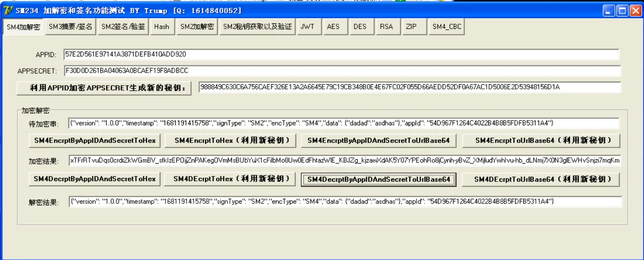Maximize the SM234 window
Screen dimensions: 644x260
click(x=622, y=11)
